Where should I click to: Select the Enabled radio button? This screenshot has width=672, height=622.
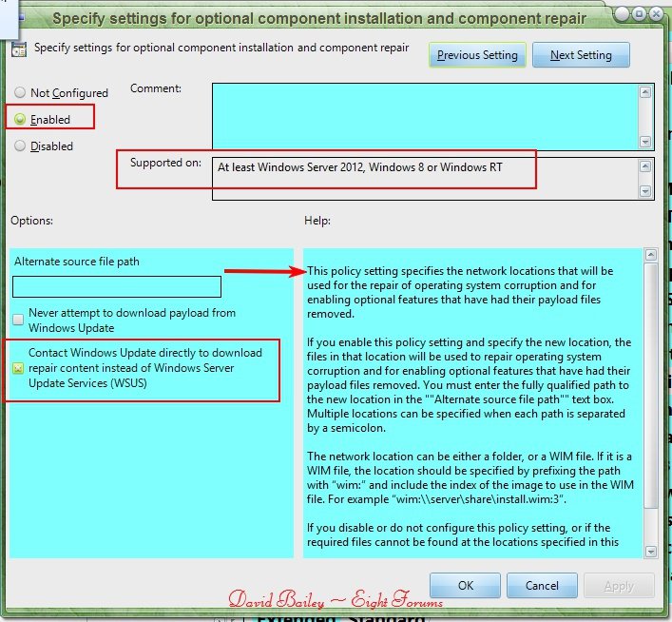coord(20,119)
